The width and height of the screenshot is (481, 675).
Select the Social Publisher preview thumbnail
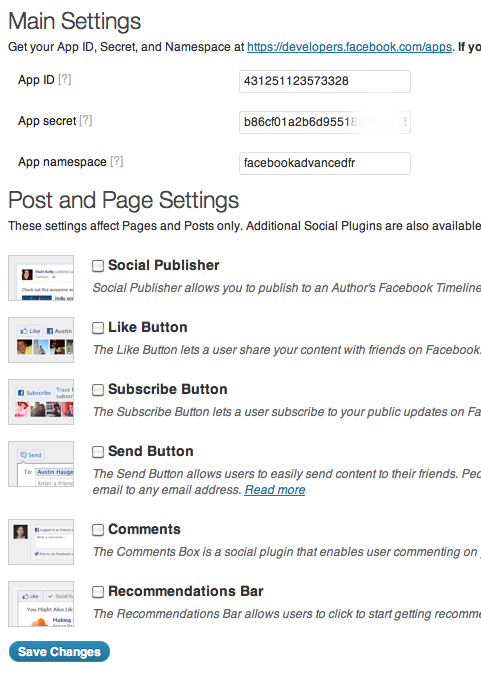click(41, 278)
